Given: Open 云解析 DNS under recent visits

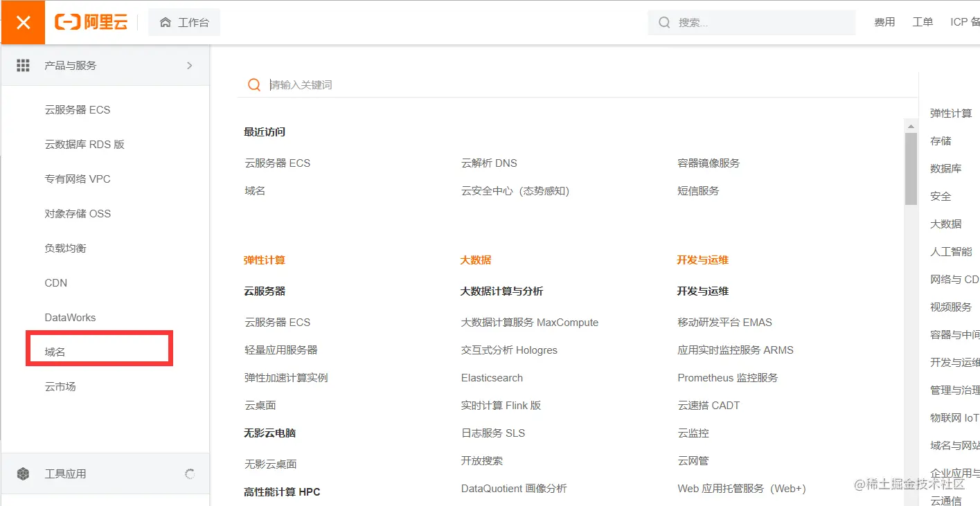Looking at the screenshot, I should point(489,163).
